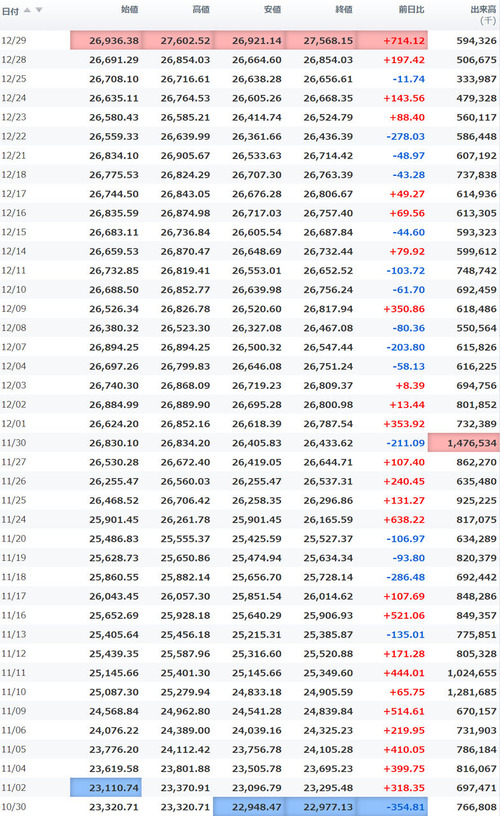The height and width of the screenshot is (816, 500).
Task: Click the +197.42 change value
Action: click(404, 60)
